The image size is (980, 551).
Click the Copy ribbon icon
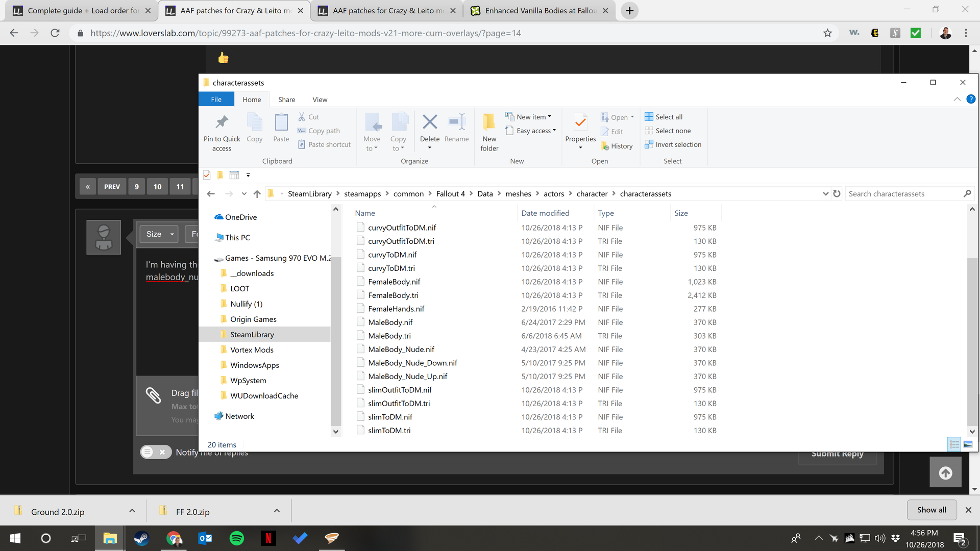coord(254,122)
